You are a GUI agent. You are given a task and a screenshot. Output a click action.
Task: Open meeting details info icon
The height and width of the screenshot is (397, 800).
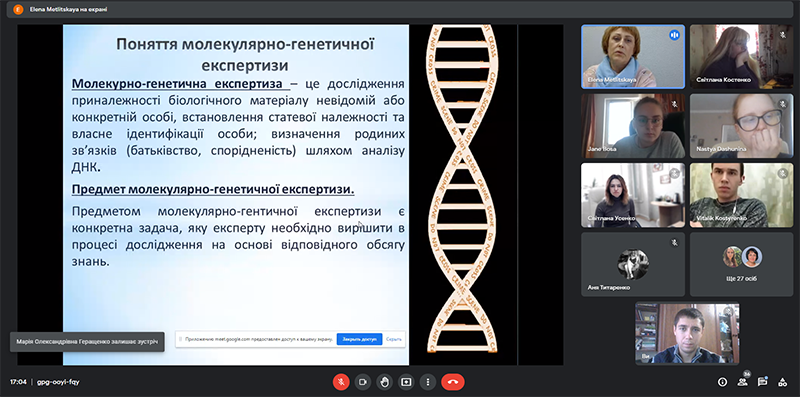click(x=722, y=382)
